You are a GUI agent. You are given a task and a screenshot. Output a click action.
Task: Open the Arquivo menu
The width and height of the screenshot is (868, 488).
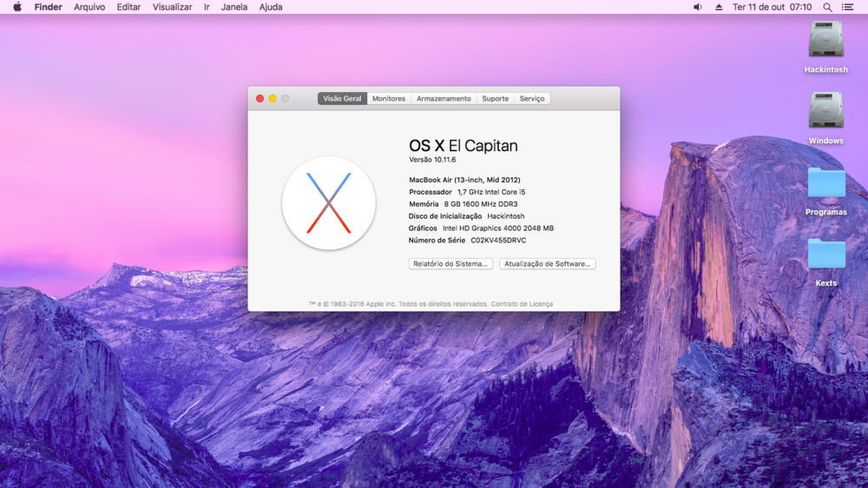[x=89, y=7]
